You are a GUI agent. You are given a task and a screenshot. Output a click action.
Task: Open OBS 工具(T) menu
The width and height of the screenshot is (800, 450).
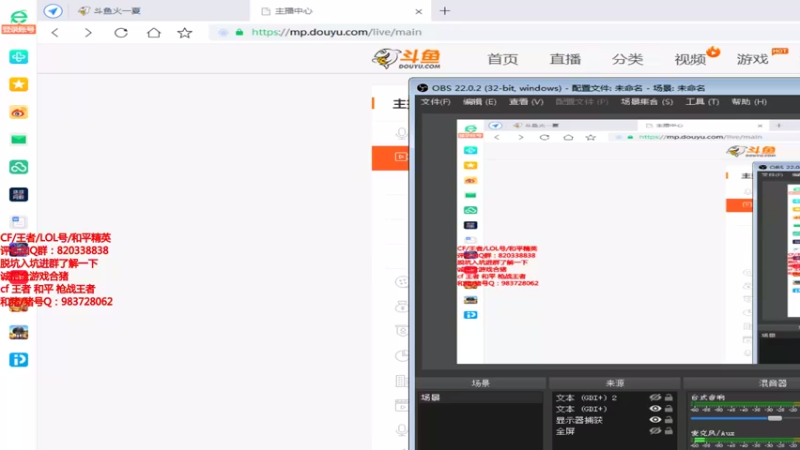point(702,102)
